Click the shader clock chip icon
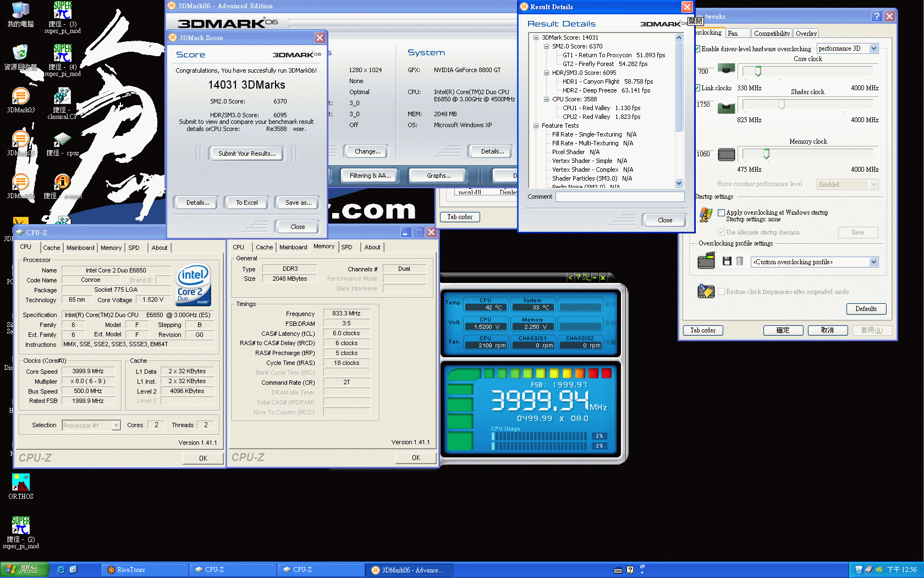The height and width of the screenshot is (578, 924). point(727,108)
